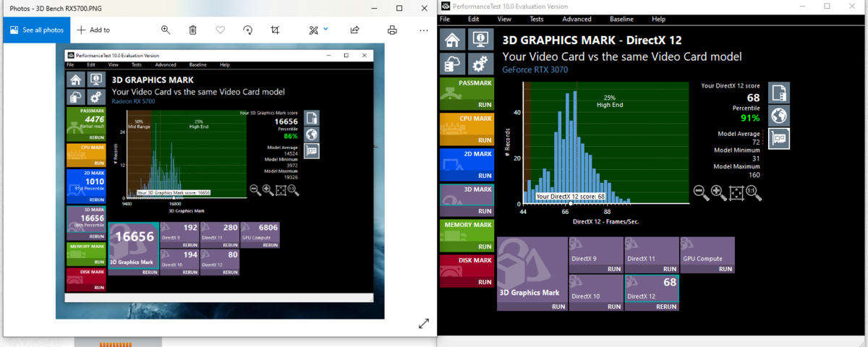The width and height of the screenshot is (868, 347).
Task: Click the displayed RX5700 benchmark photo
Action: [x=221, y=181]
